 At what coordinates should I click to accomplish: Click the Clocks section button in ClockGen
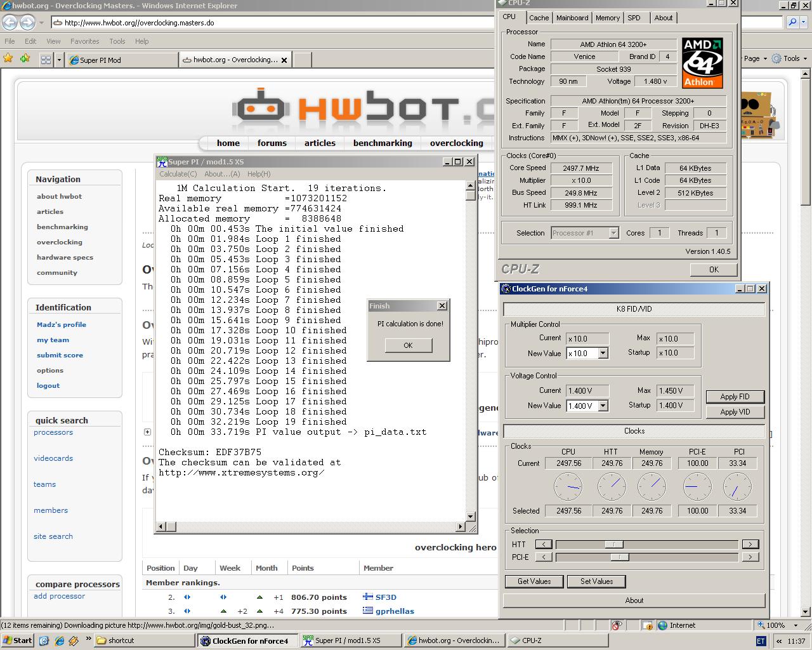click(634, 431)
